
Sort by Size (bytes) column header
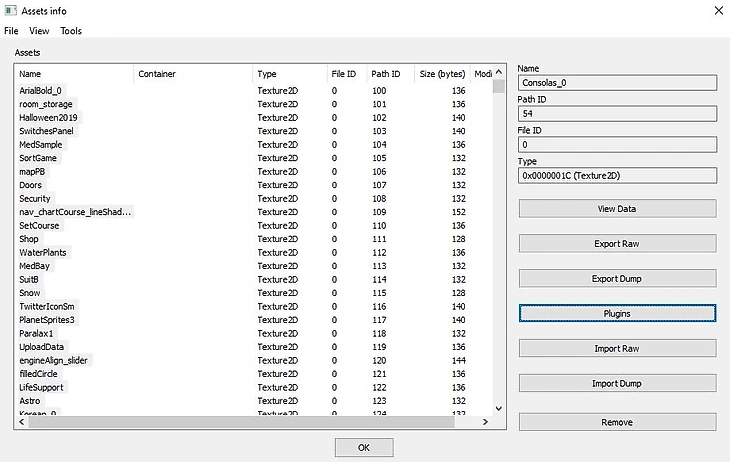click(x=441, y=74)
